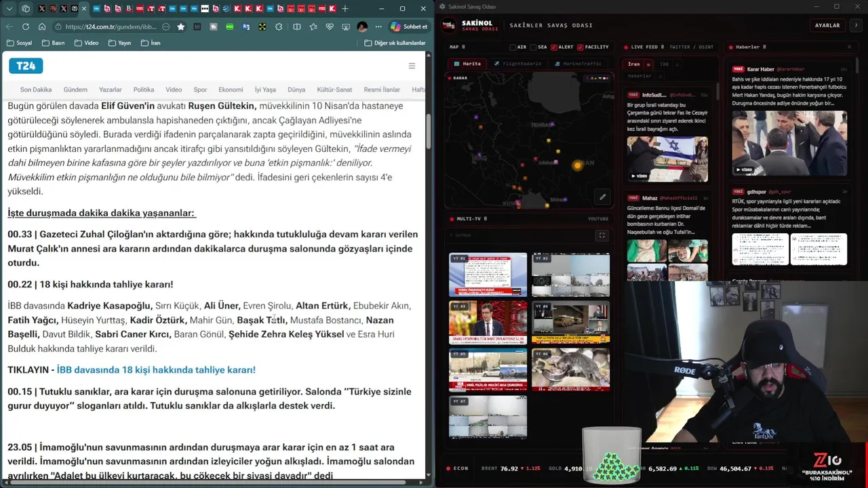
Task: Enable the AIR map checkbox
Action: click(513, 47)
